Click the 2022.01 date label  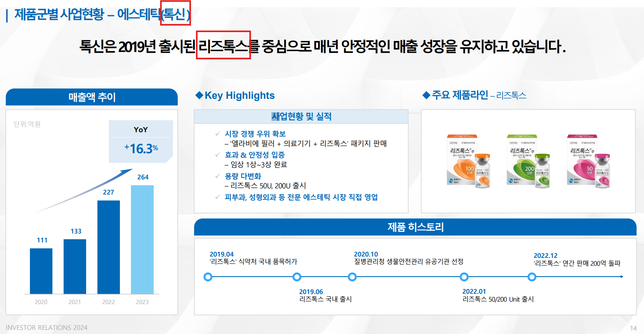[474, 291]
